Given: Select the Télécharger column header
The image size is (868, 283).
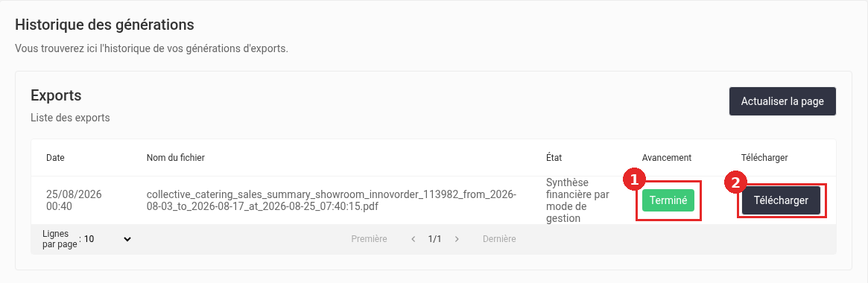Looking at the screenshot, I should tap(764, 158).
